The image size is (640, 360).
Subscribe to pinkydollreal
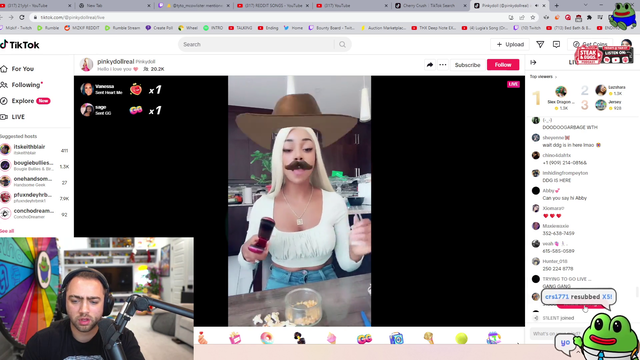point(467,64)
